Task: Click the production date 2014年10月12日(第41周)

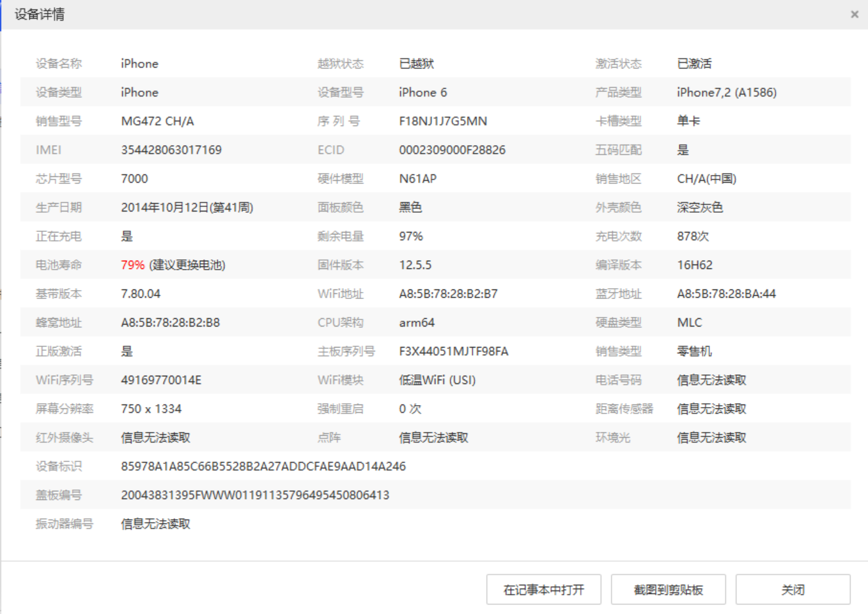Action: (x=187, y=208)
